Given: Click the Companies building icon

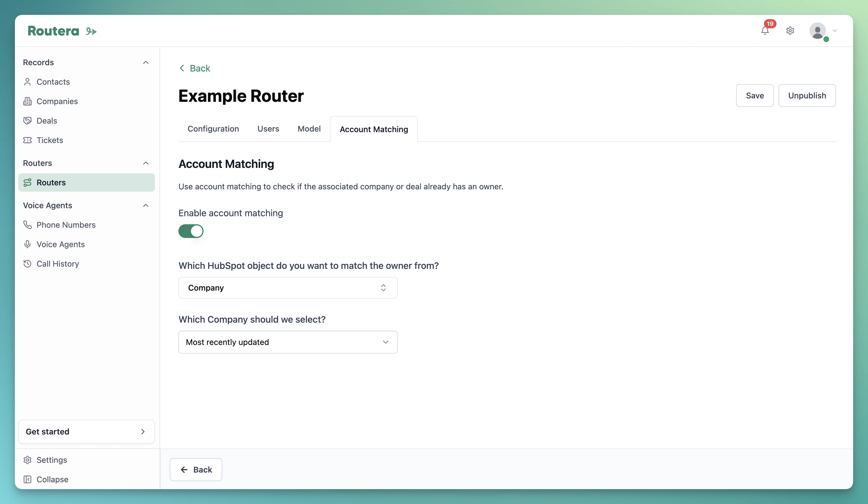Looking at the screenshot, I should 27,101.
